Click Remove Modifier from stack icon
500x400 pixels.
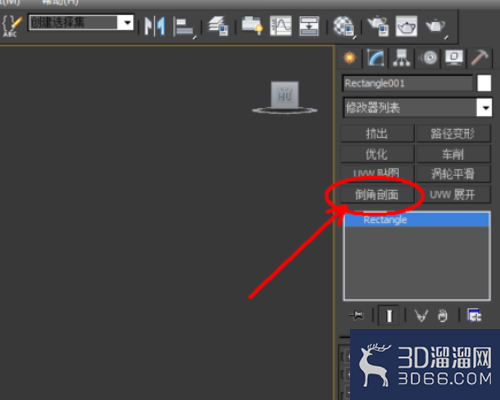[442, 315]
